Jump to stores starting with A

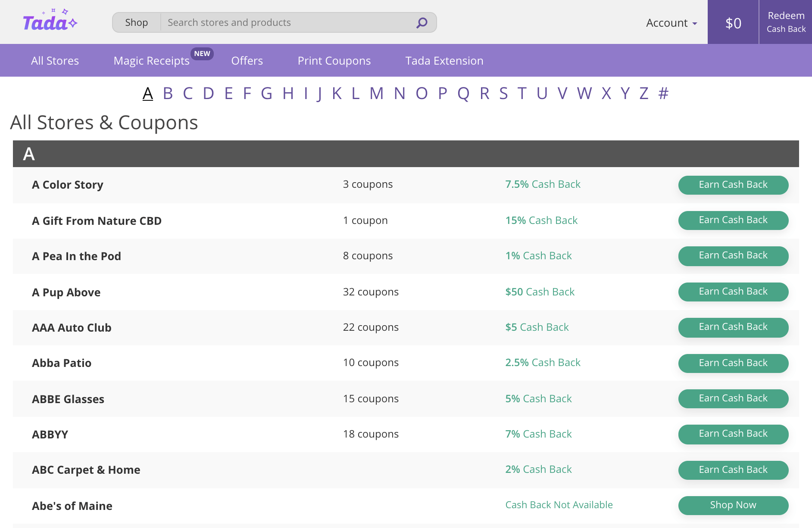[x=148, y=93]
